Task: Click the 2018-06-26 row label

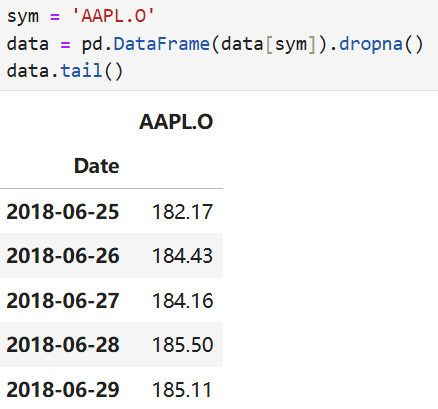Action: (63, 256)
